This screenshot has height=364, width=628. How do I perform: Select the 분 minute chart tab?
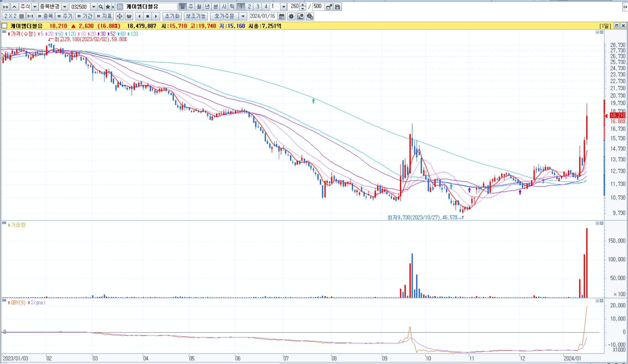tap(216, 7)
